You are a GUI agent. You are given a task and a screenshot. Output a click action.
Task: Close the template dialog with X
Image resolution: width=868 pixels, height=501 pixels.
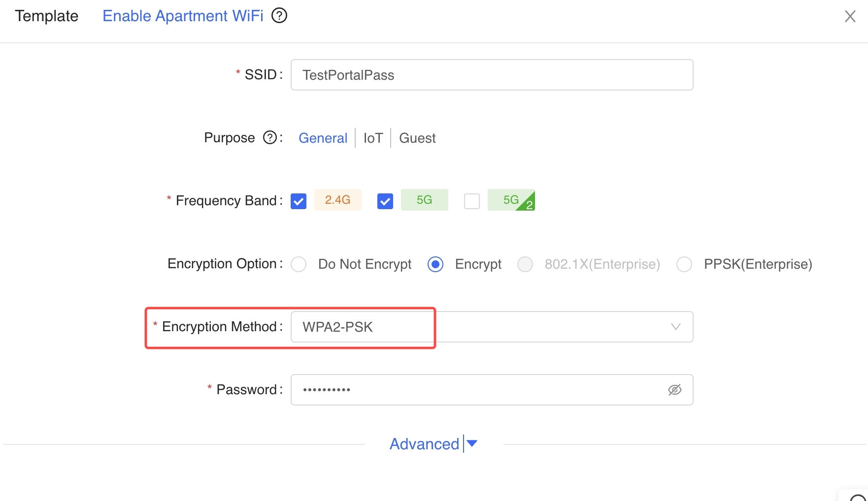pyautogui.click(x=850, y=16)
